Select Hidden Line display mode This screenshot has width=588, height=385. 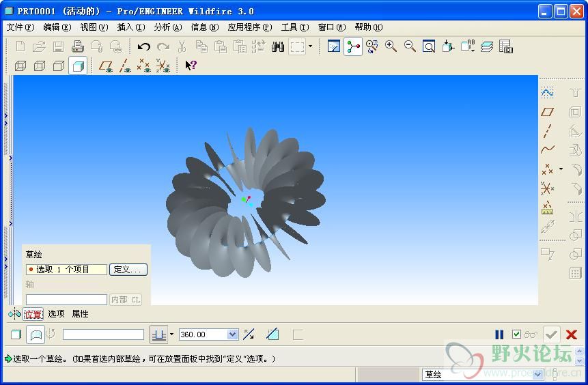(x=40, y=66)
